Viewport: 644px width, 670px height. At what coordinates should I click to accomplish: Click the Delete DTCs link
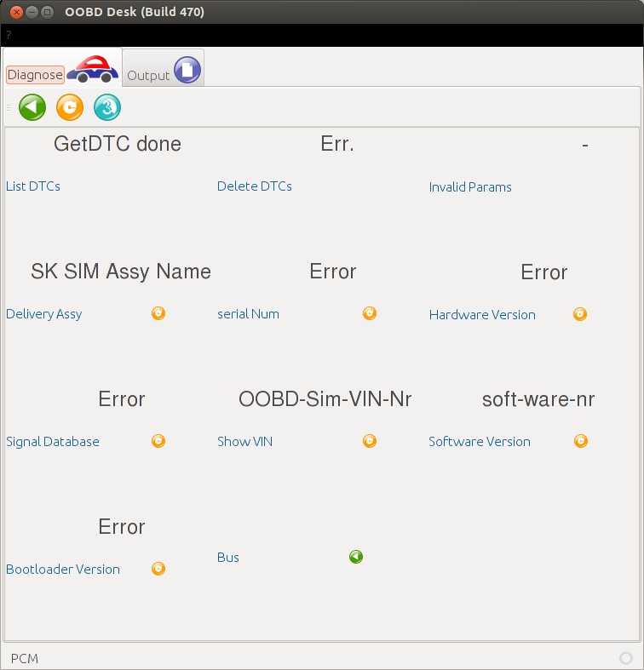click(x=254, y=186)
